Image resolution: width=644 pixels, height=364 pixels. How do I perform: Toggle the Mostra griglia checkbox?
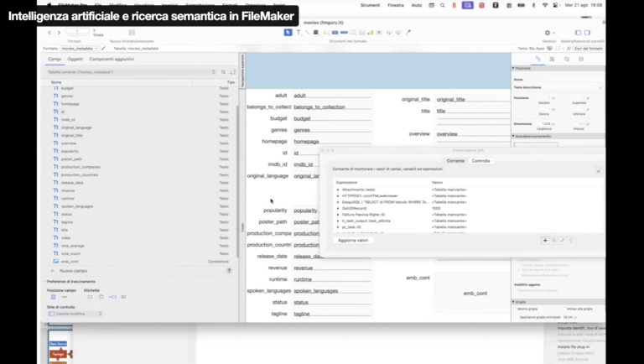[515, 309]
